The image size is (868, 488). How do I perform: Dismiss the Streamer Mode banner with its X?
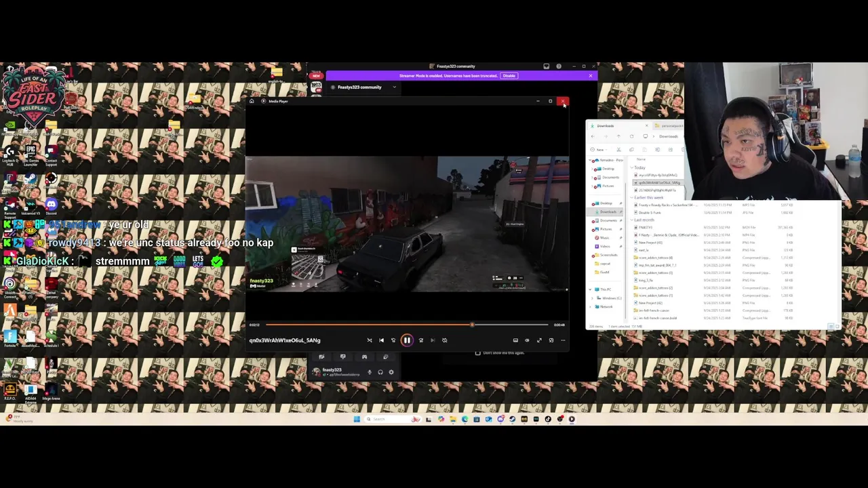pos(591,75)
